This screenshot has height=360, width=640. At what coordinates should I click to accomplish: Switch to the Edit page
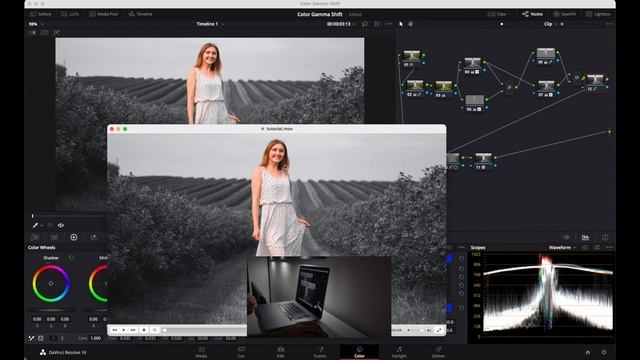280,352
